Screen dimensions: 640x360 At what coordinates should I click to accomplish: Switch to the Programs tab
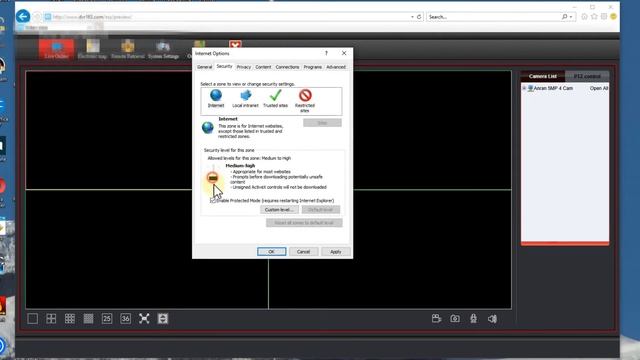(x=313, y=67)
